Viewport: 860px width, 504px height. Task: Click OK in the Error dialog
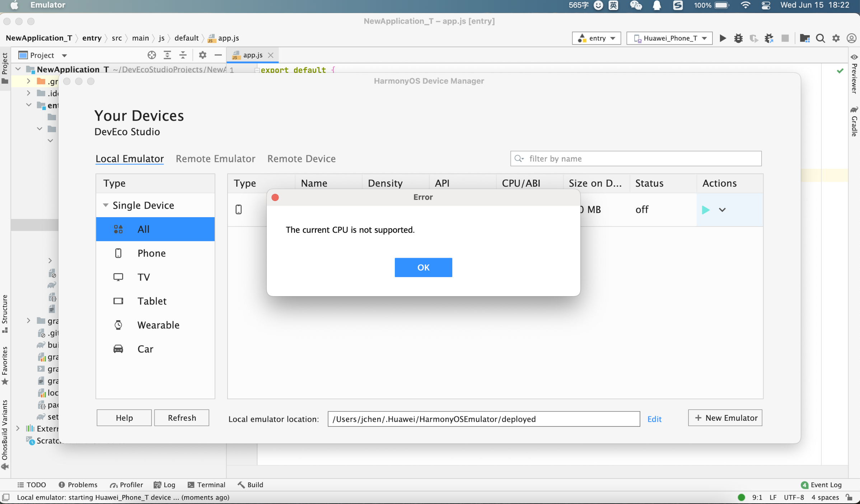pyautogui.click(x=423, y=267)
